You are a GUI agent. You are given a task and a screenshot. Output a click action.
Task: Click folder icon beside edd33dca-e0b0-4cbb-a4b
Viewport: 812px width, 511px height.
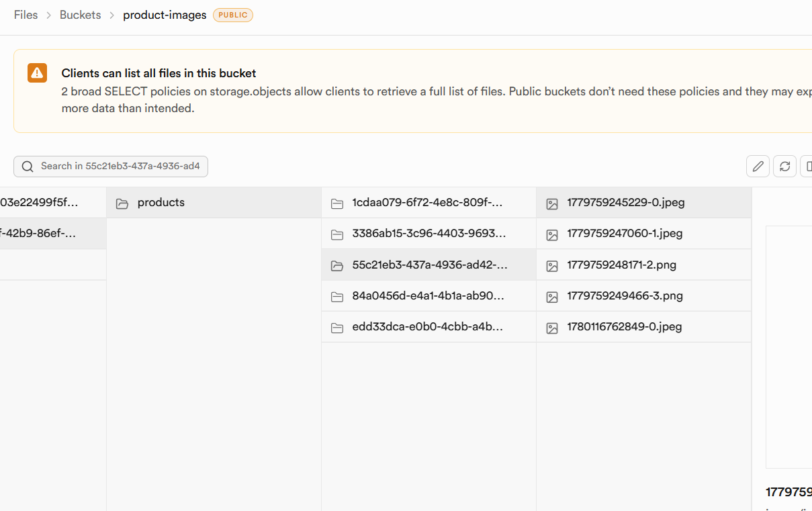coord(337,327)
